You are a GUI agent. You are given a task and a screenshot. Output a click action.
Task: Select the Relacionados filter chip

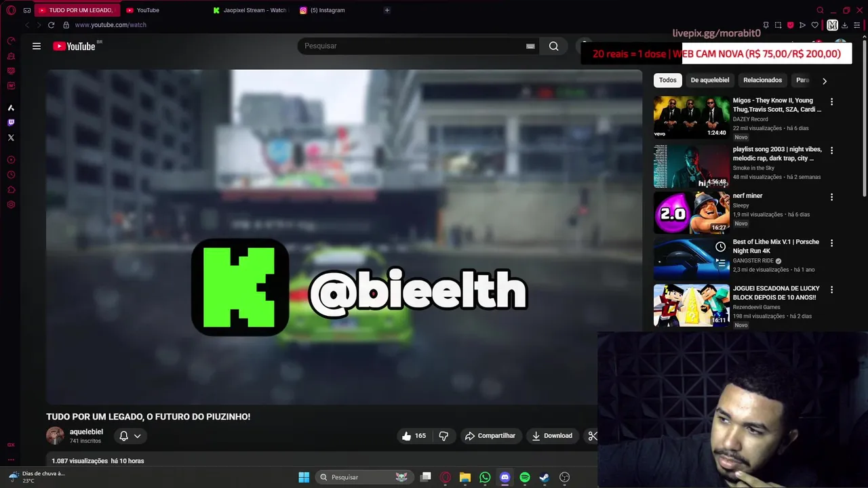pyautogui.click(x=763, y=80)
